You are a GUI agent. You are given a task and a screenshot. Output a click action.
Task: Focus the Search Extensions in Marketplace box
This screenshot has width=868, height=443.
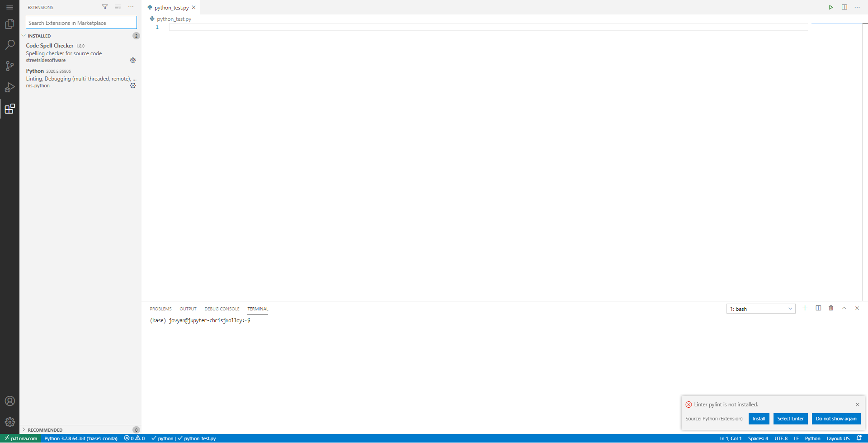point(81,23)
